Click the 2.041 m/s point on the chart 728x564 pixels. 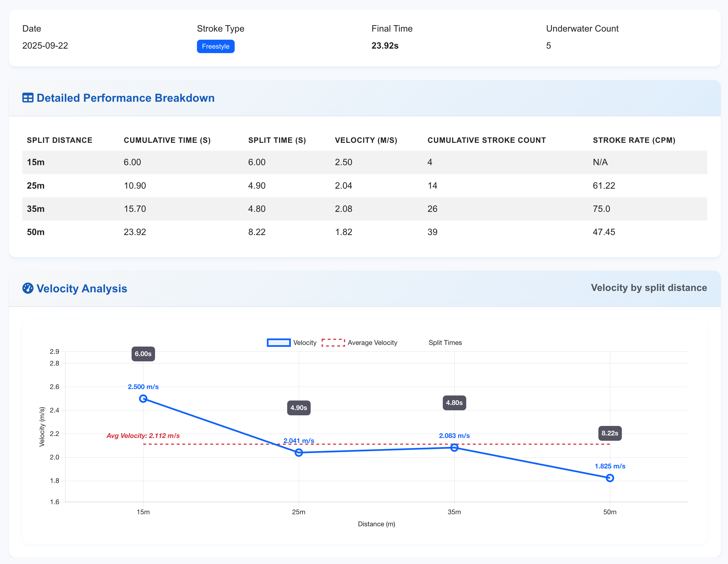click(298, 452)
